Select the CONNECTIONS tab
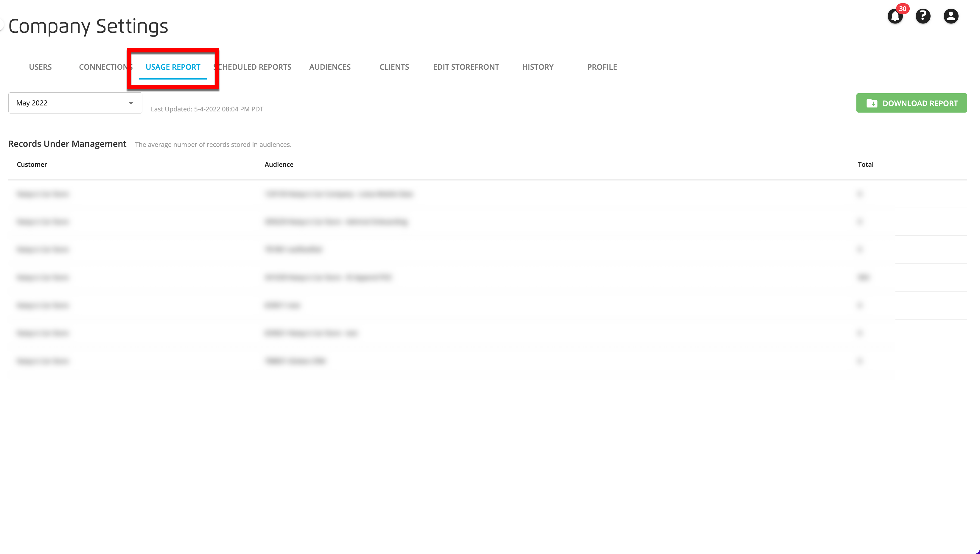 click(x=106, y=67)
